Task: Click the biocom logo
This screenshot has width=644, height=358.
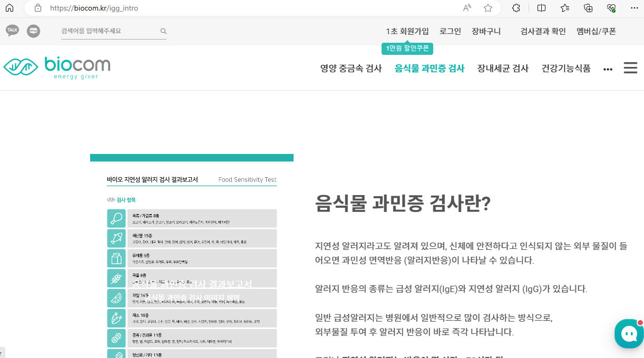Action: [x=57, y=67]
